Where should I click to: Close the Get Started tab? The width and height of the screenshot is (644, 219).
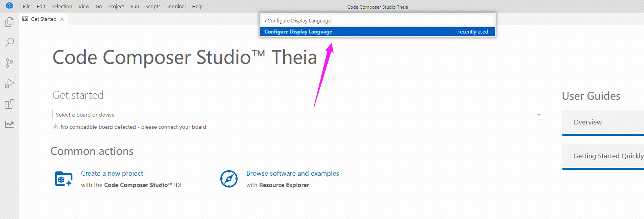pos(62,19)
